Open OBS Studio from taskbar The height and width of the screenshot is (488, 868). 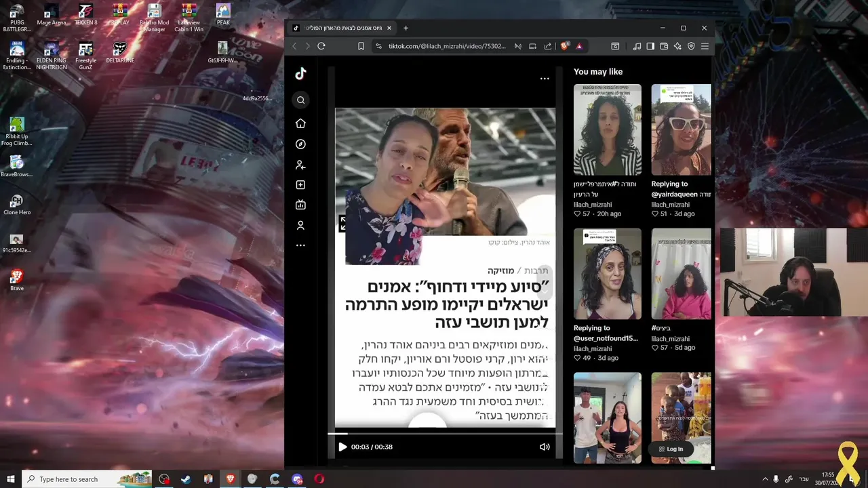[x=164, y=479]
